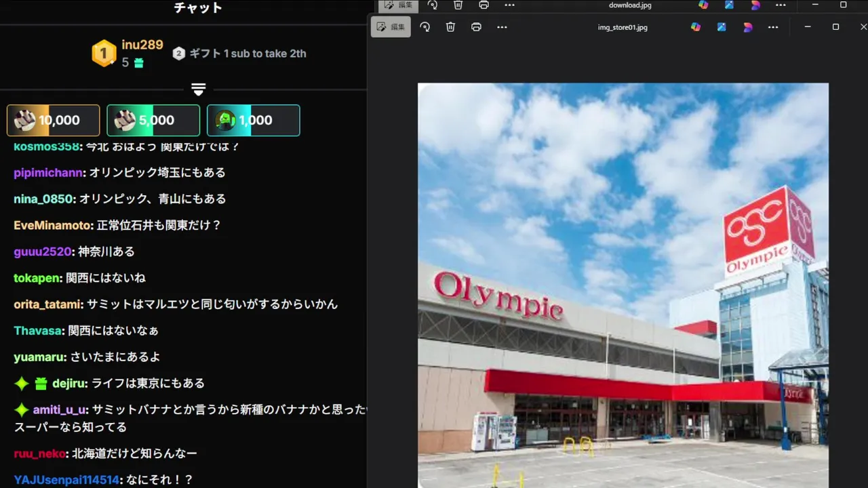Open chat user tokapen
This screenshot has height=488, width=868.
(37, 278)
